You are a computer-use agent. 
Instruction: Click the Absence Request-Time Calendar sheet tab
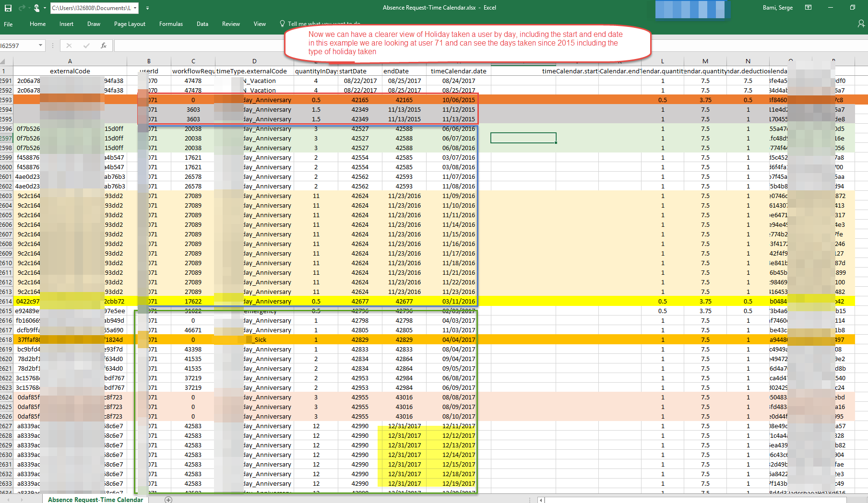[95, 500]
